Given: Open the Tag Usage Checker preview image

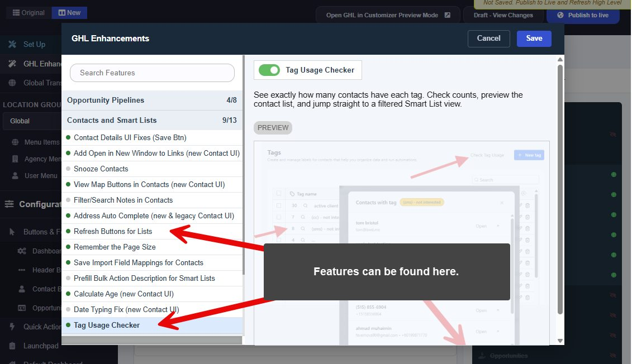Looking at the screenshot, I should tap(401, 243).
